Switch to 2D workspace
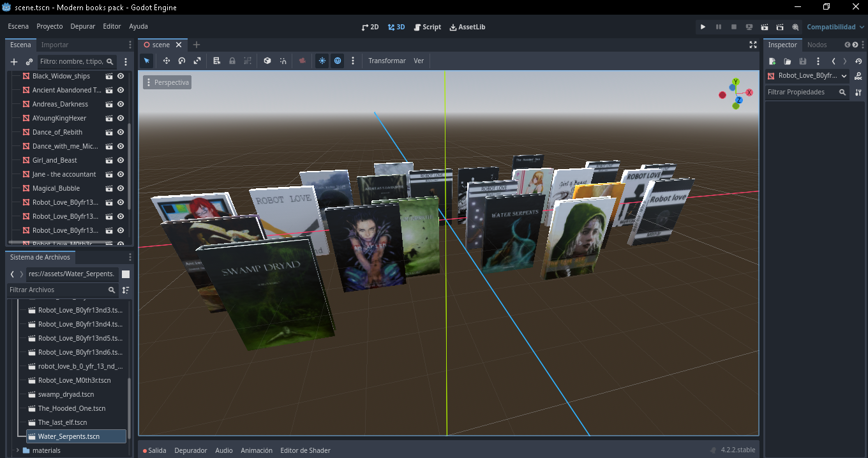Image resolution: width=868 pixels, height=458 pixels. [370, 27]
